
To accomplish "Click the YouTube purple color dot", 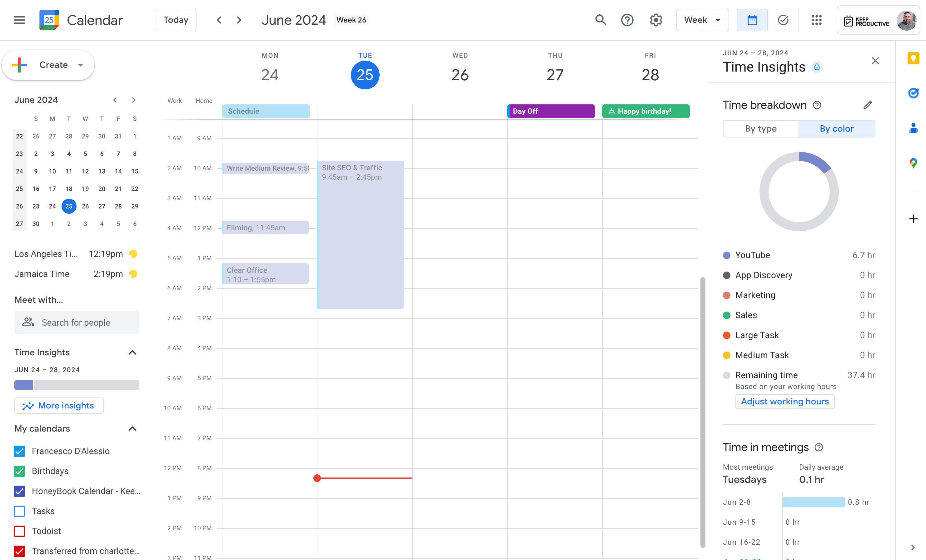I will pos(726,255).
